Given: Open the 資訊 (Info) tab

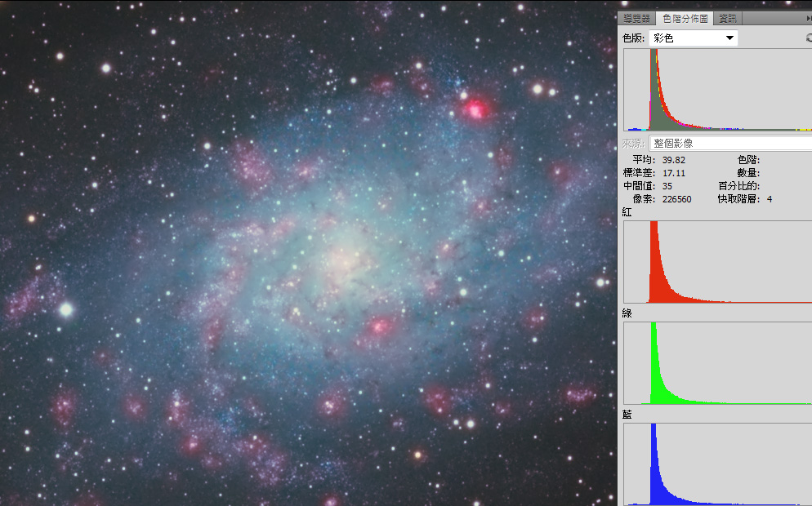Looking at the screenshot, I should coord(727,18).
